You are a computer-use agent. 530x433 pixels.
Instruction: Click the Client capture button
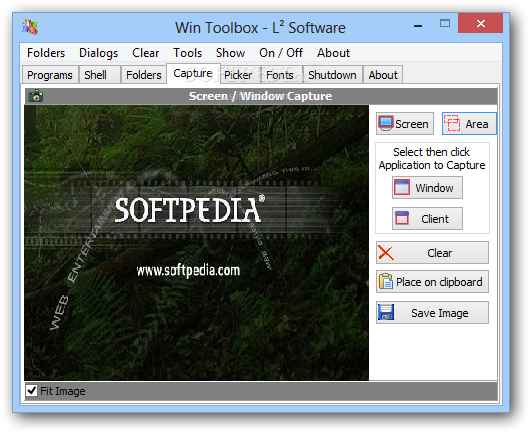(x=427, y=219)
